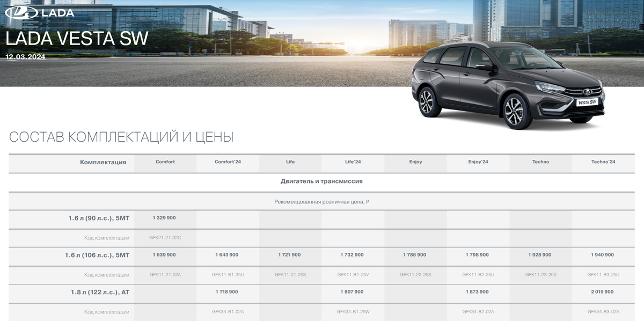This screenshot has height=322, width=644.
Task: Click the code GFK34-B3-02A
Action: pos(603,311)
